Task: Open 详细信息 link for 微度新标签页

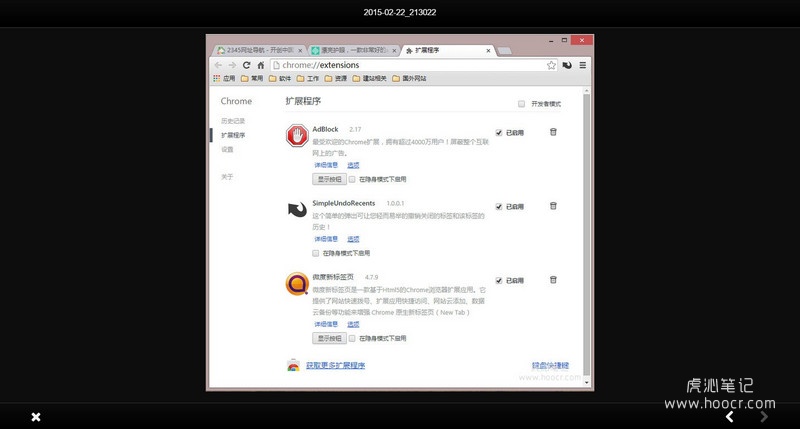Action: click(326, 324)
